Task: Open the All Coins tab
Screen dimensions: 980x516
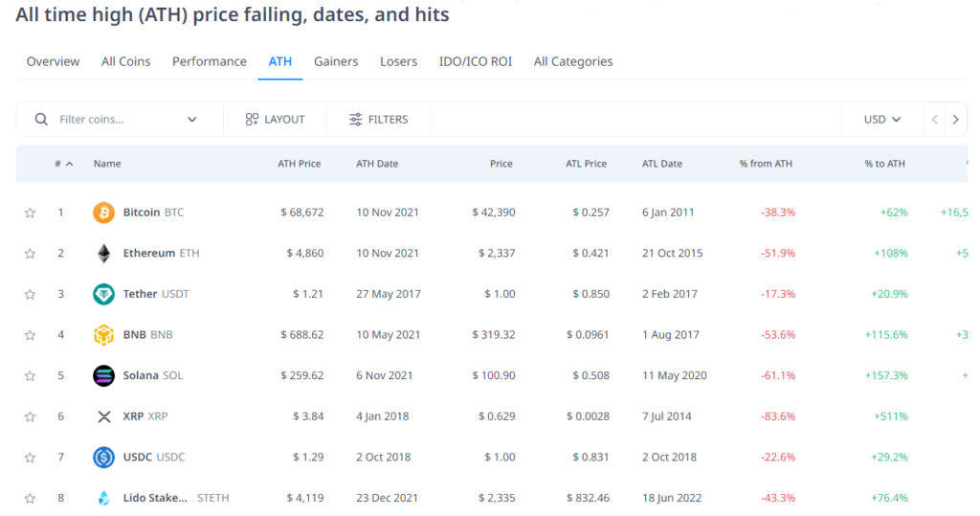Action: coord(125,61)
